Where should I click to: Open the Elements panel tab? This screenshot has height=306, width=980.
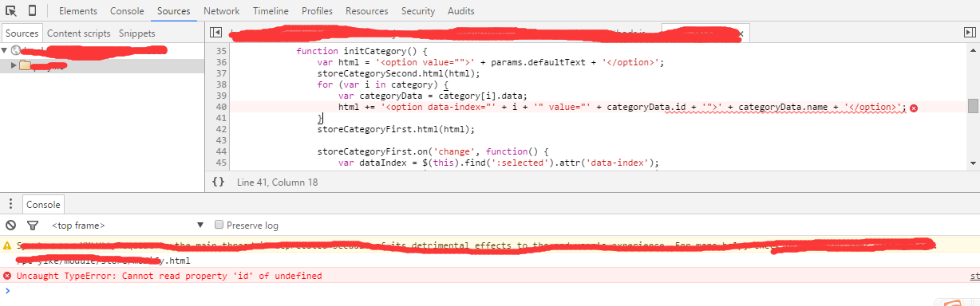[x=78, y=11]
